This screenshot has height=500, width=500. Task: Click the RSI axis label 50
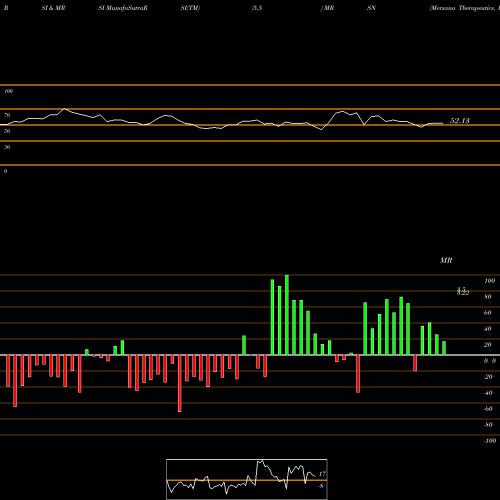[x=7, y=131]
